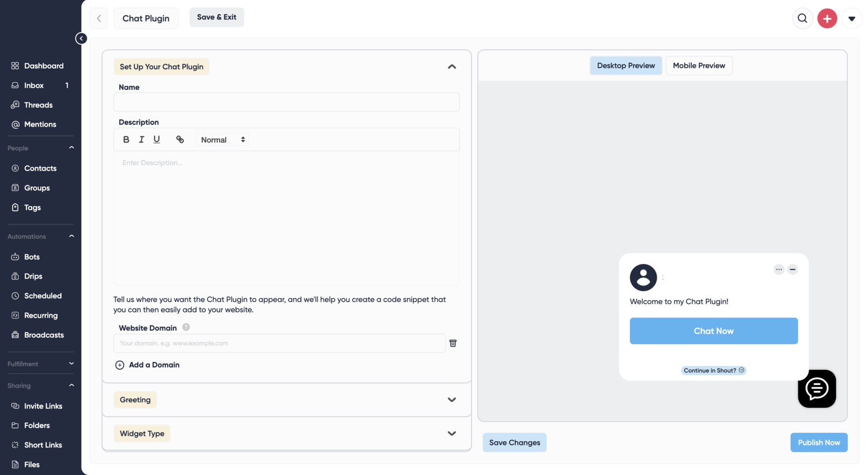Click the black chat bubble launcher icon

(x=817, y=389)
